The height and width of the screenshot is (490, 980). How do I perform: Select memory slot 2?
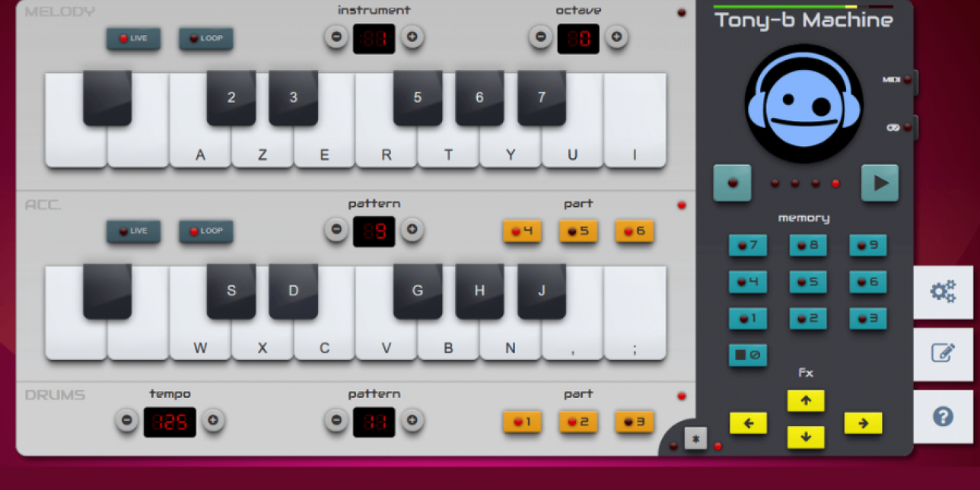(808, 318)
